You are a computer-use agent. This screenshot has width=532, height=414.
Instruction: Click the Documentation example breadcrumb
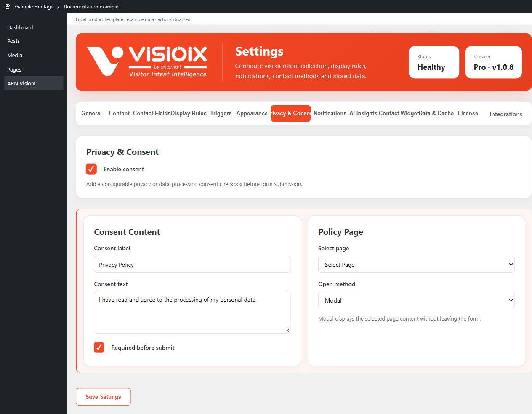[91, 7]
